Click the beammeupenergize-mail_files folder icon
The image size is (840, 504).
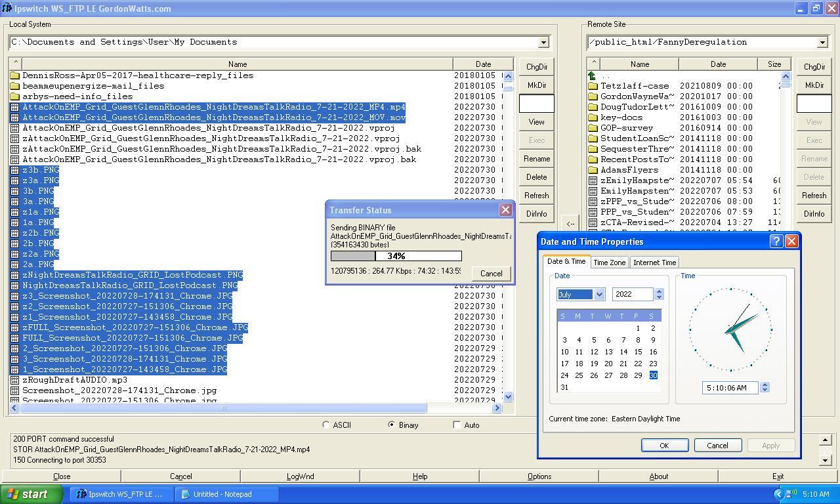15,86
